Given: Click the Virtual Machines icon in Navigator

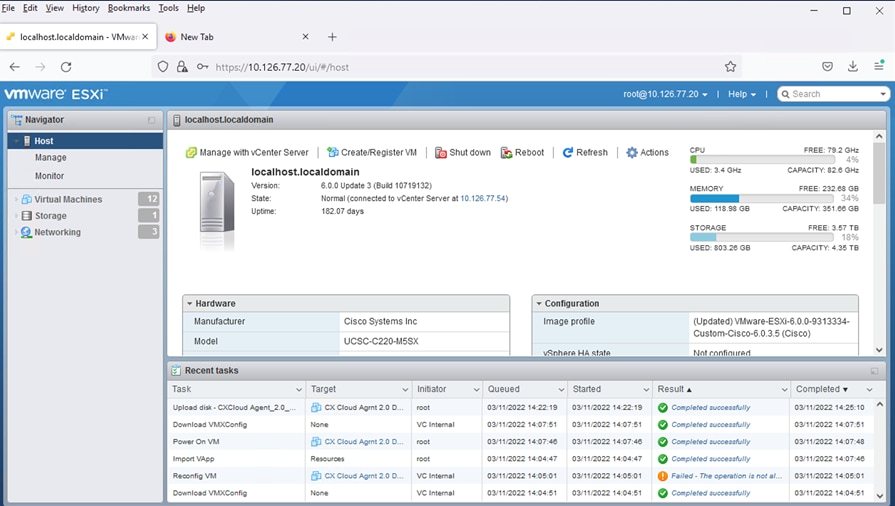Looking at the screenshot, I should pos(26,199).
